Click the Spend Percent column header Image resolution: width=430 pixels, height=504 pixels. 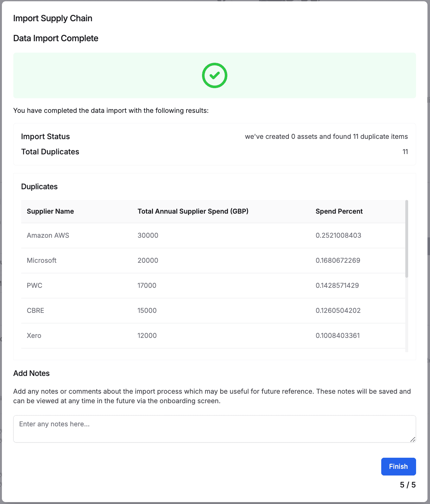[339, 211]
